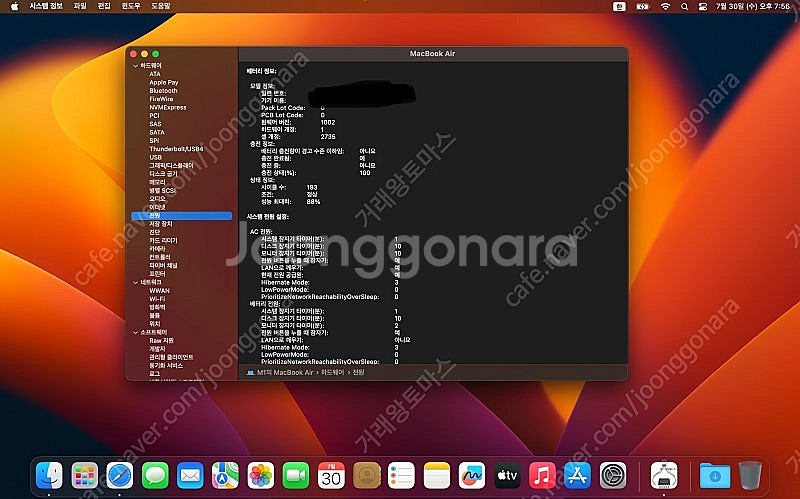Open Launchpad in the Dock
800x499 pixels.
(x=85, y=476)
